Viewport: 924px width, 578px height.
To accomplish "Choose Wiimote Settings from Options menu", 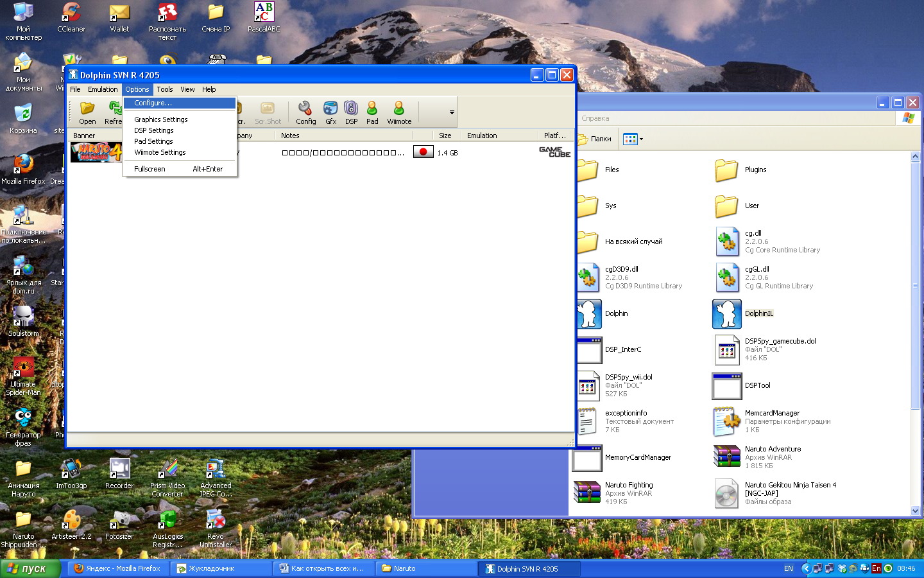I will (180, 152).
